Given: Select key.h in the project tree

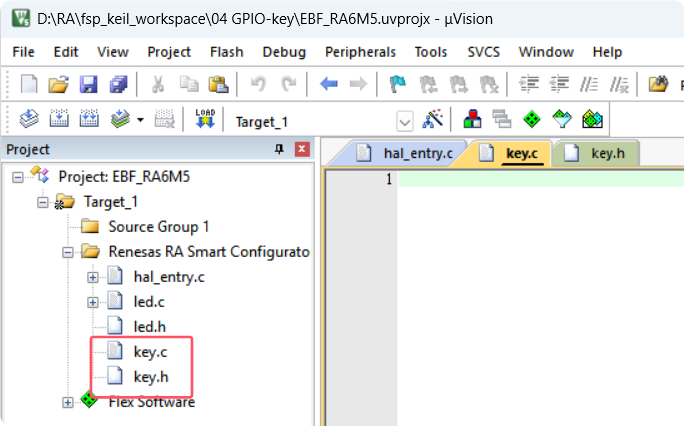Looking at the screenshot, I should coord(151,377).
